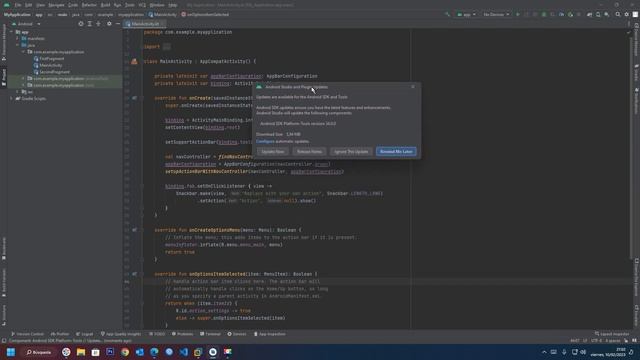Close the Android Studio updates dialog
The width and height of the screenshot is (640, 360).
413,87
